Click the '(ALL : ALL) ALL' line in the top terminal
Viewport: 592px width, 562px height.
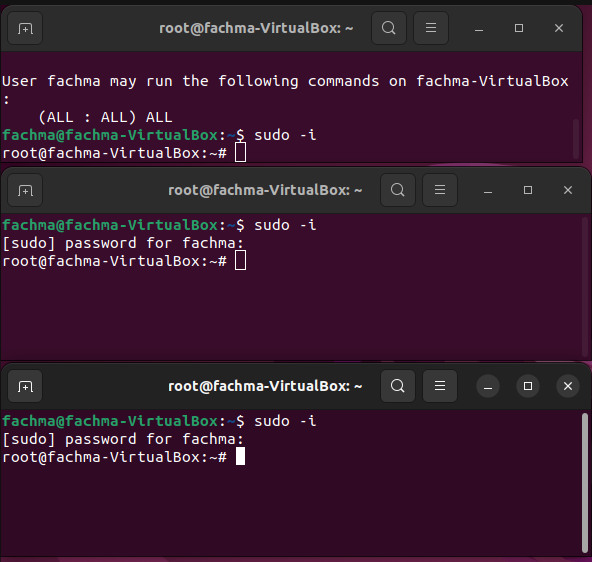105,117
